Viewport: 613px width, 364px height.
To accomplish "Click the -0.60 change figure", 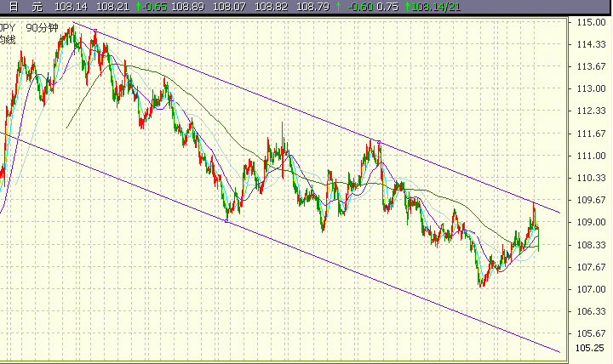I will coord(360,7).
